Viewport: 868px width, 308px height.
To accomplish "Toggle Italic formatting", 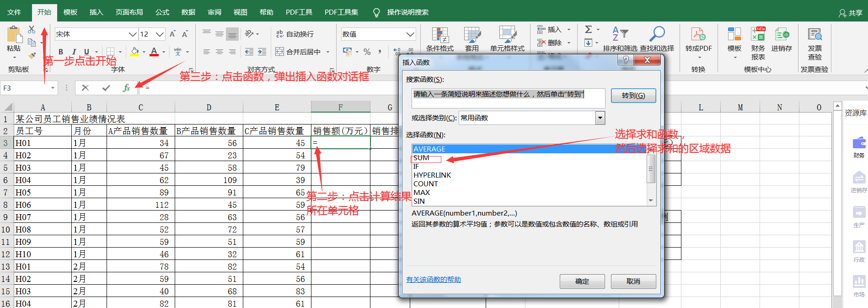I will tap(74, 52).
